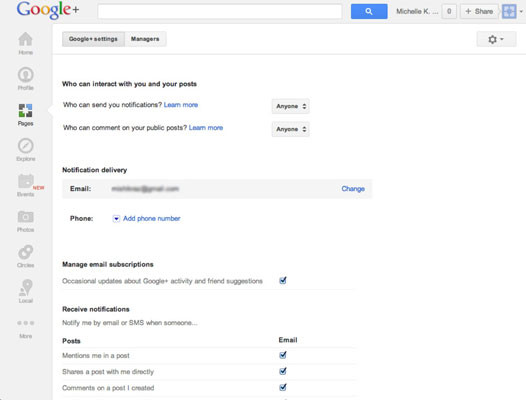The width and height of the screenshot is (526, 400).
Task: Click the blue search magnifier button
Action: (x=369, y=11)
